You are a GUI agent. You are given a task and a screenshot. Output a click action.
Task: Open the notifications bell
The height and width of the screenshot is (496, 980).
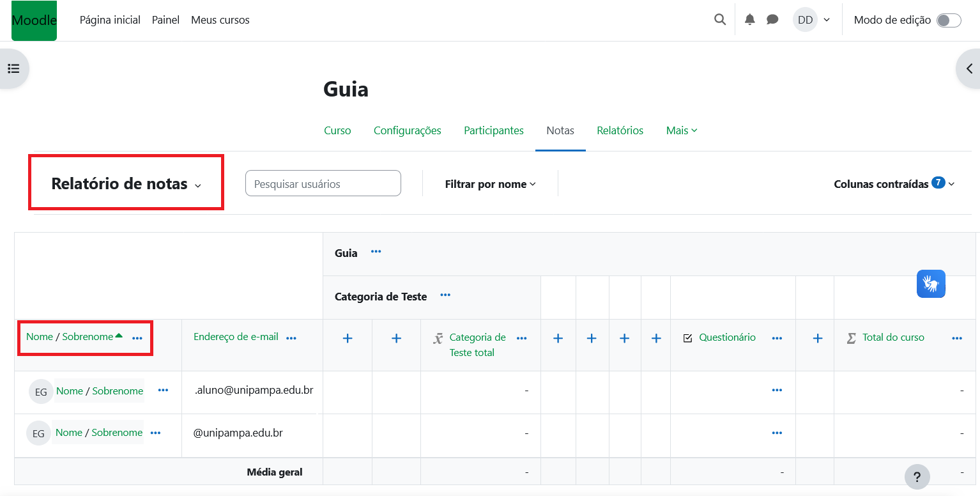click(750, 20)
